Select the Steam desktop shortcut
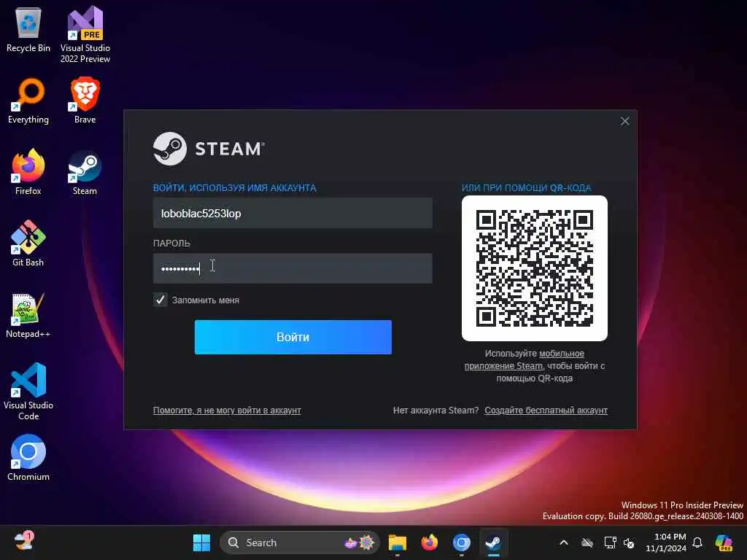Image resolution: width=747 pixels, height=560 pixels. pyautogui.click(x=85, y=172)
